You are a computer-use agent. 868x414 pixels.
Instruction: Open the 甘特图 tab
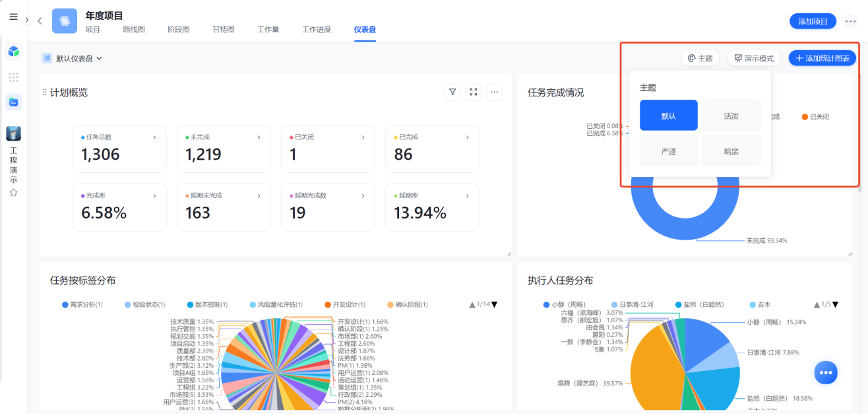pos(223,30)
